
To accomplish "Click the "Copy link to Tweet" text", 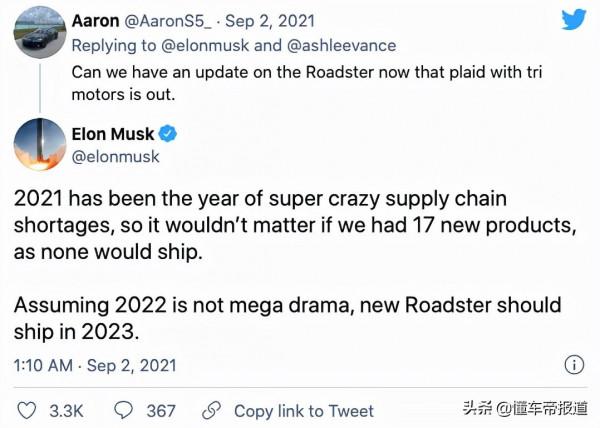I will coord(304,411).
